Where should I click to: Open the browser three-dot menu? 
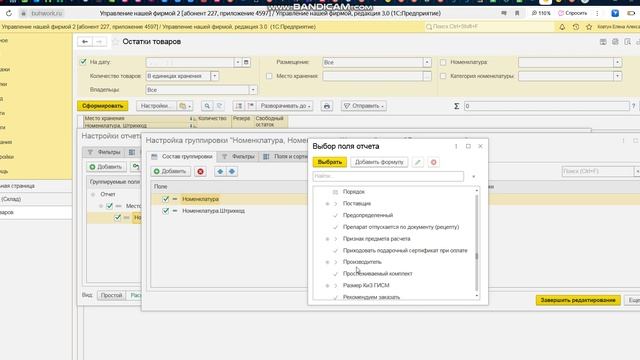597,13
